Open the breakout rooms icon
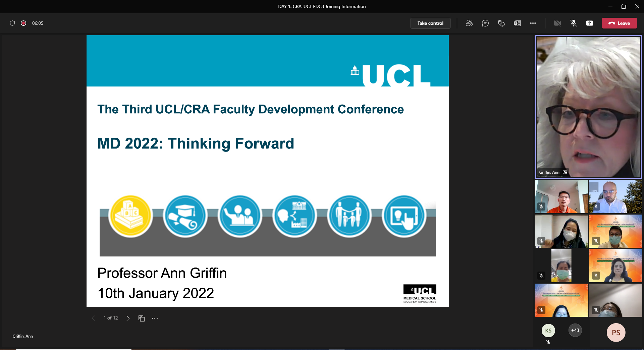644x350 pixels. tap(517, 23)
